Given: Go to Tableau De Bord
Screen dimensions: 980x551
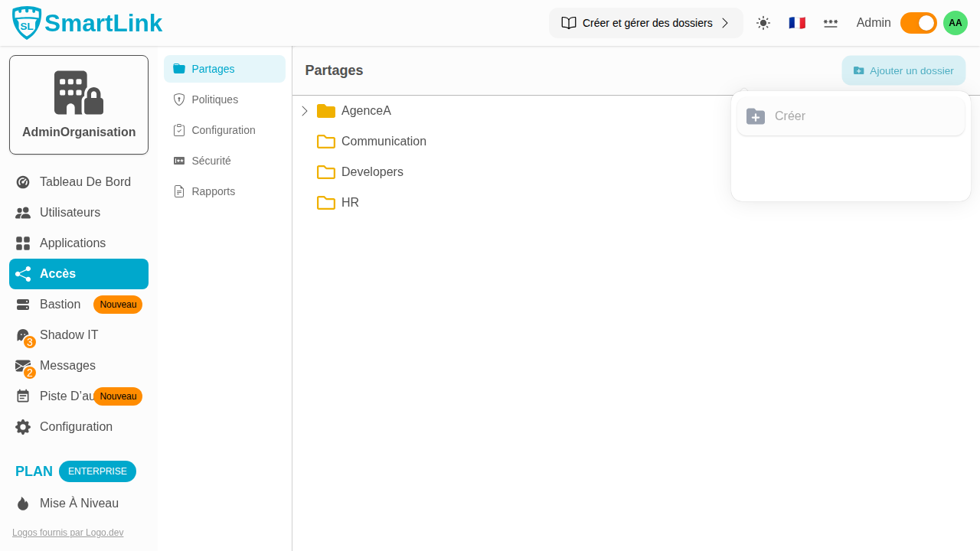Looking at the screenshot, I should pyautogui.click(x=85, y=182).
